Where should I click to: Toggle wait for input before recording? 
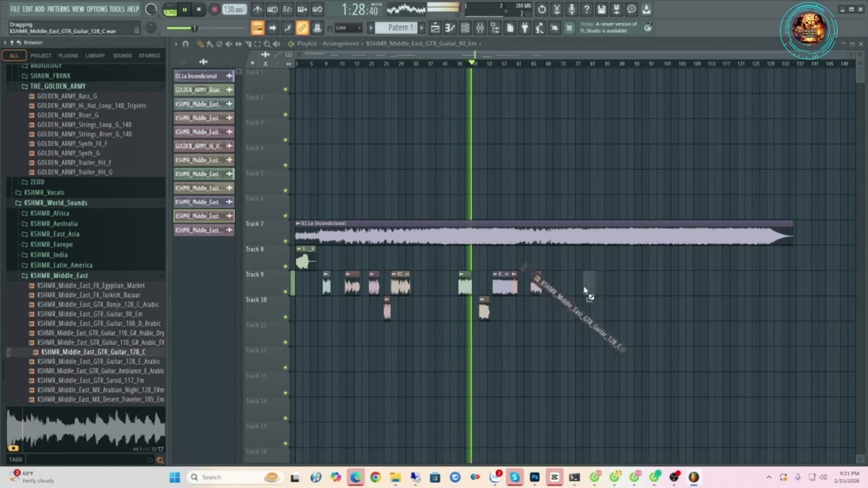click(x=273, y=9)
